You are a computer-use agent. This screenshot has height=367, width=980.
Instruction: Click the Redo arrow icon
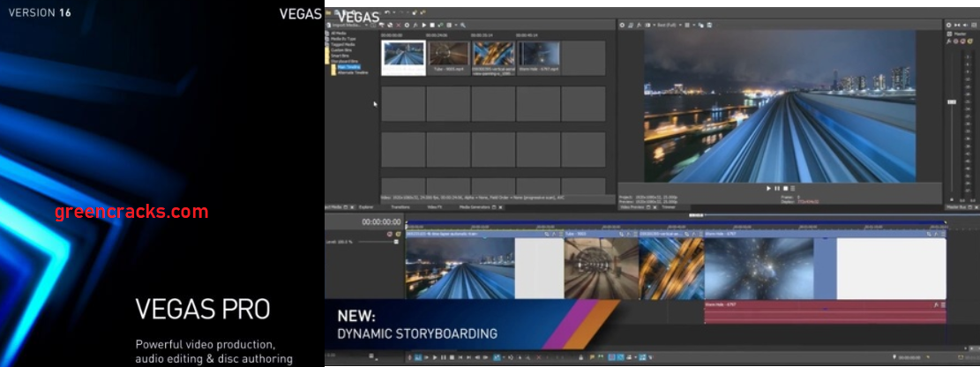[402, 12]
